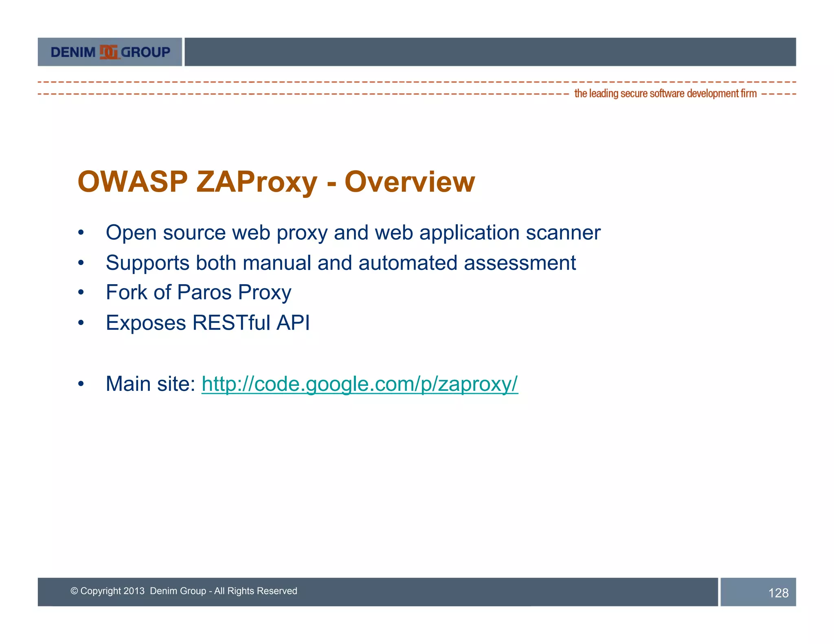Click the word Overview in title
The width and height of the screenshot is (834, 644).
410,182
